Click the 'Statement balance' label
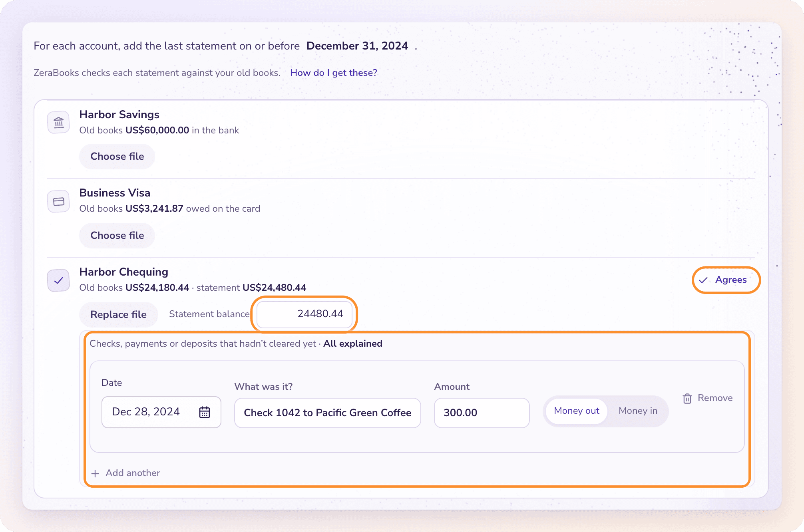804x532 pixels. 209,314
